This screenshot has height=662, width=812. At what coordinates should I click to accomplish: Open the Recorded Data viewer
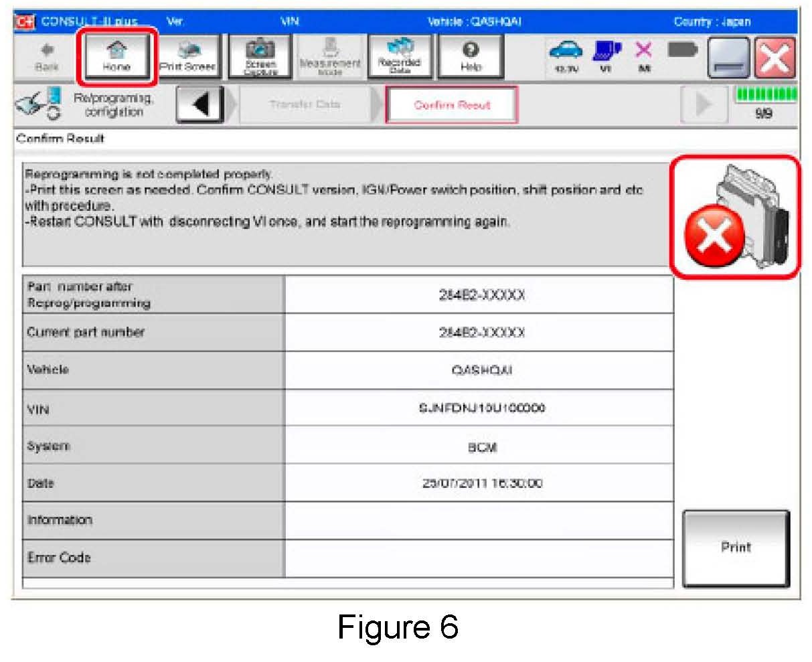point(399,57)
